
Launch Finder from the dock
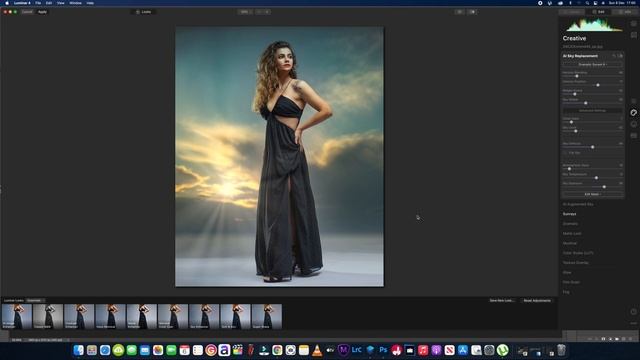tap(79, 350)
